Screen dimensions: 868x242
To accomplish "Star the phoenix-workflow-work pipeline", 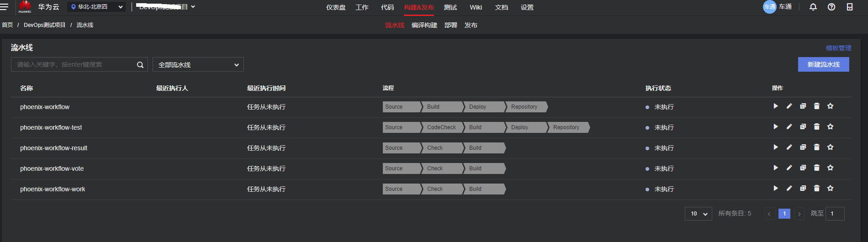I will click(x=830, y=188).
